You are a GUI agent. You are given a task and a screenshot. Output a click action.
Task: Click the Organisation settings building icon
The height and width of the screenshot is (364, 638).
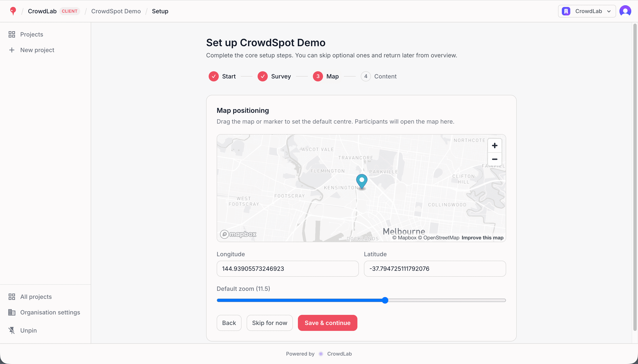click(12, 312)
